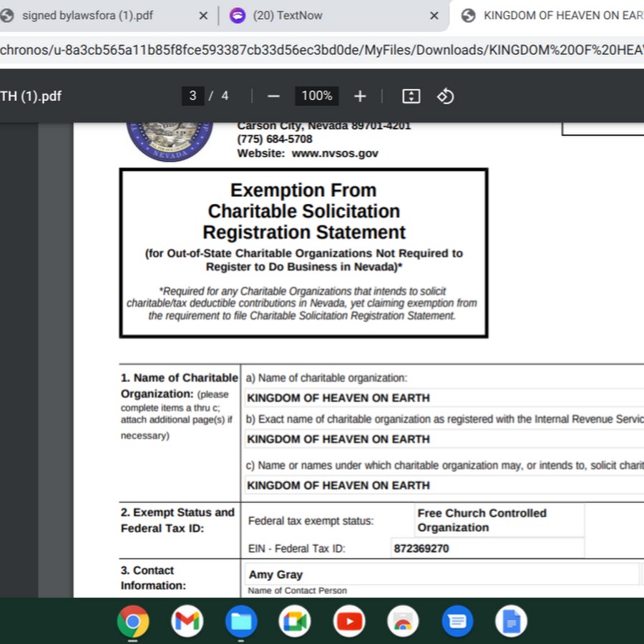Open Google Docs from the shelf

(x=511, y=621)
